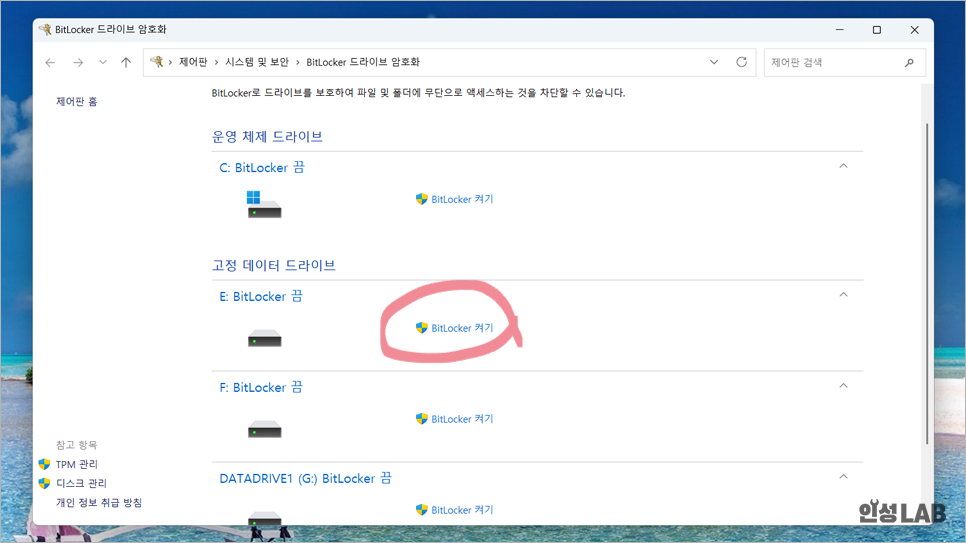Click the E: BitLocker 끔 heading
The height and width of the screenshot is (543, 966).
tap(261, 296)
